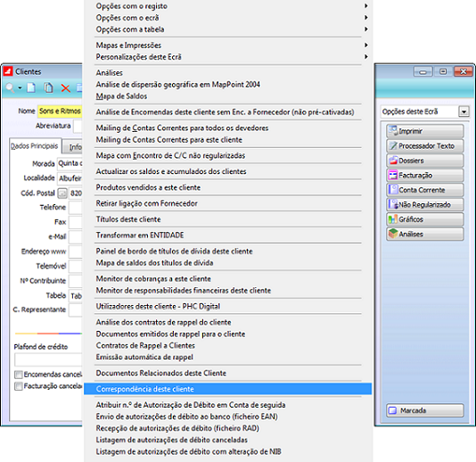476x462 pixels.
Task: Click the Conta Corrente button
Action: click(x=425, y=190)
